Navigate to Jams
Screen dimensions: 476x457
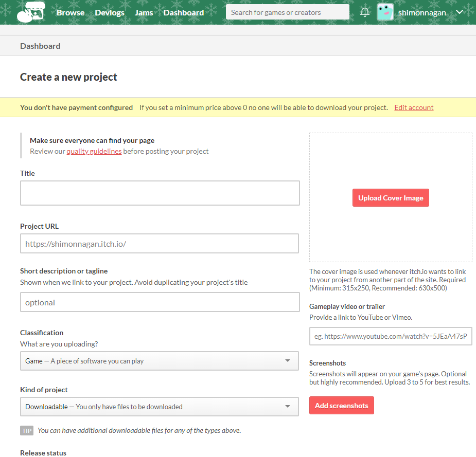coord(144,12)
